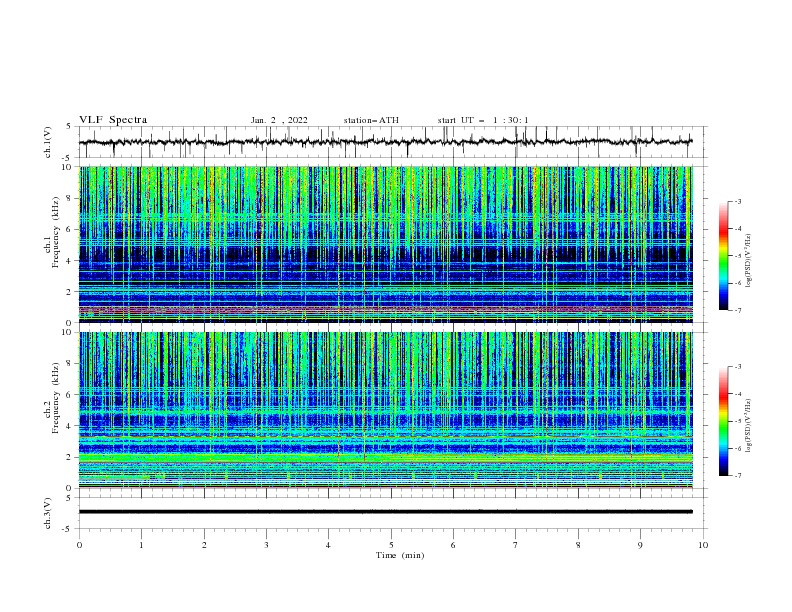The width and height of the screenshot is (792, 612).
Task: Click time axis tick label "5"
Action: pos(391,545)
